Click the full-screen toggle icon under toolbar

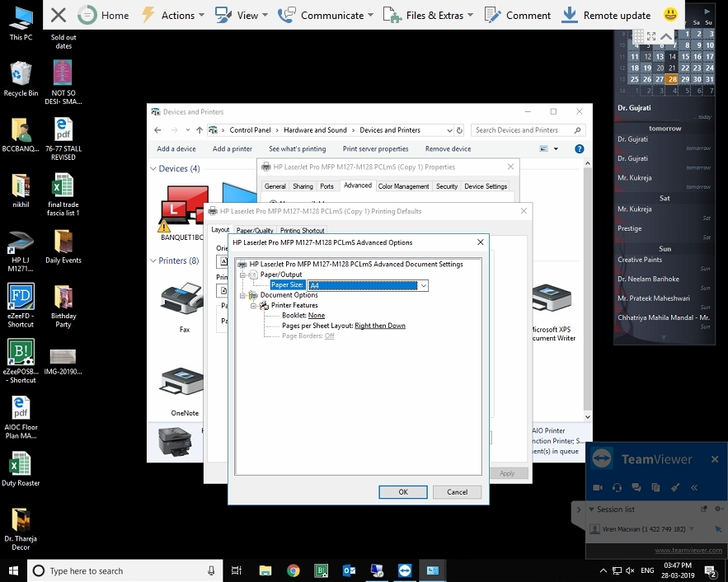(x=651, y=35)
